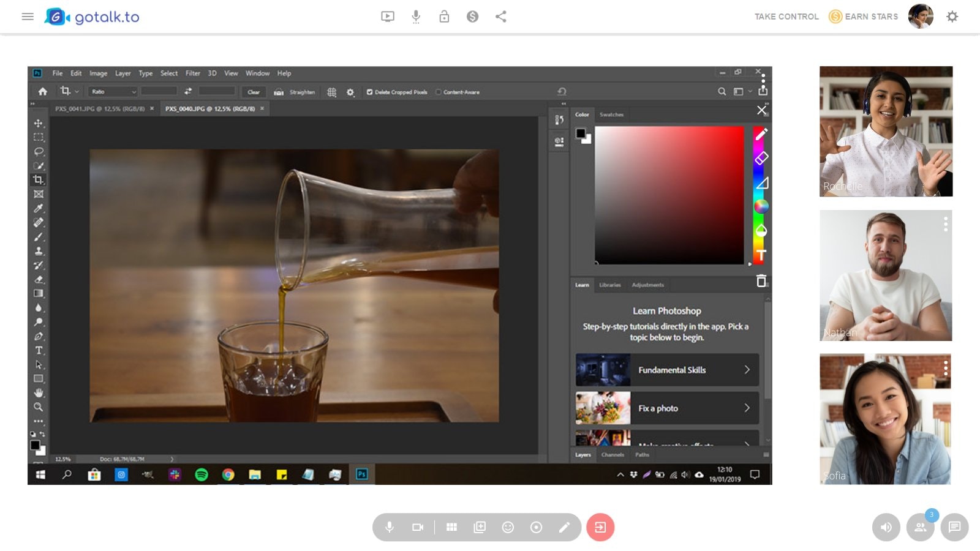Choose the Eyedropper tool
This screenshot has height=551, width=980.
39,208
